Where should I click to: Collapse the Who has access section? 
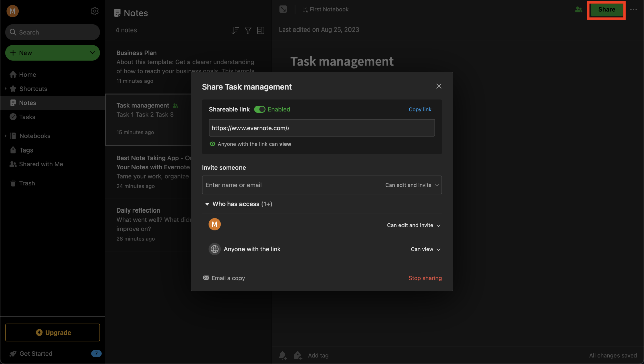tap(208, 204)
